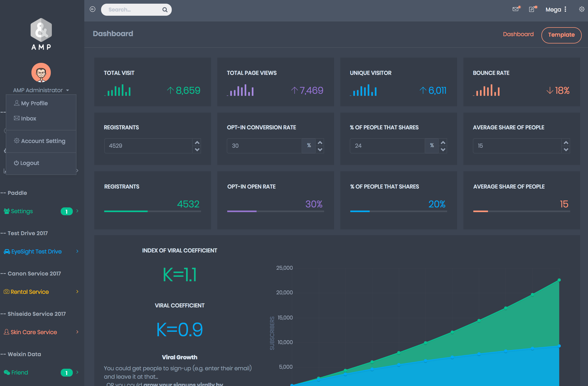Decrease % of People That Shares stepper

pyautogui.click(x=443, y=150)
